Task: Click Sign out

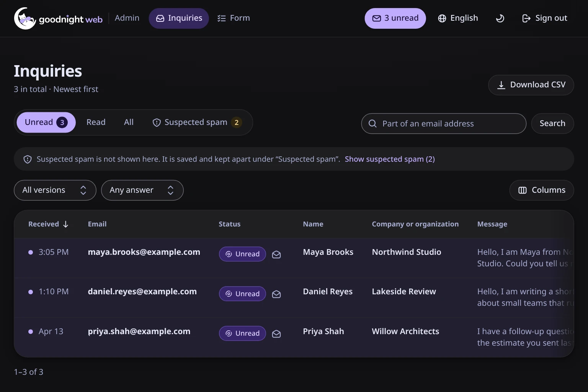Action: tap(545, 18)
